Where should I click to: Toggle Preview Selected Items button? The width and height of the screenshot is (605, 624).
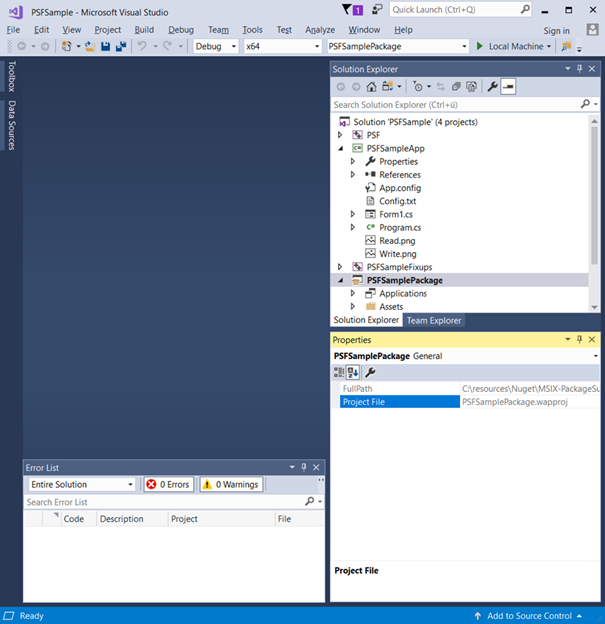(508, 86)
